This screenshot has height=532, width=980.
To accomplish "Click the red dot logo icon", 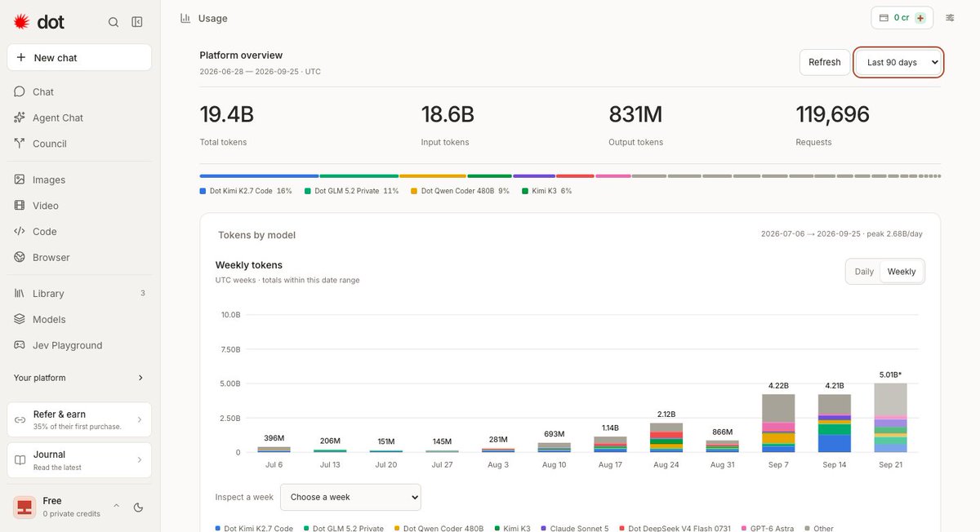I will pyautogui.click(x=22, y=22).
